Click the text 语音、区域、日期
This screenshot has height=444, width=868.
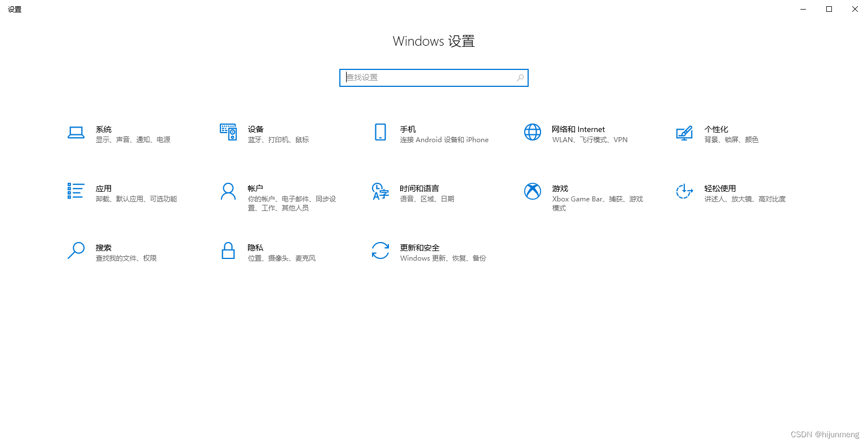click(x=427, y=199)
